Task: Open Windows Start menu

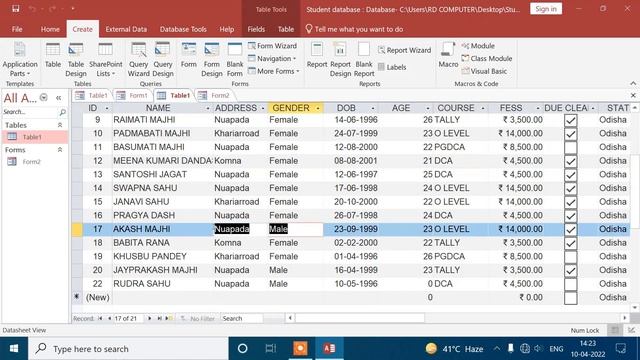Action: 14,349
